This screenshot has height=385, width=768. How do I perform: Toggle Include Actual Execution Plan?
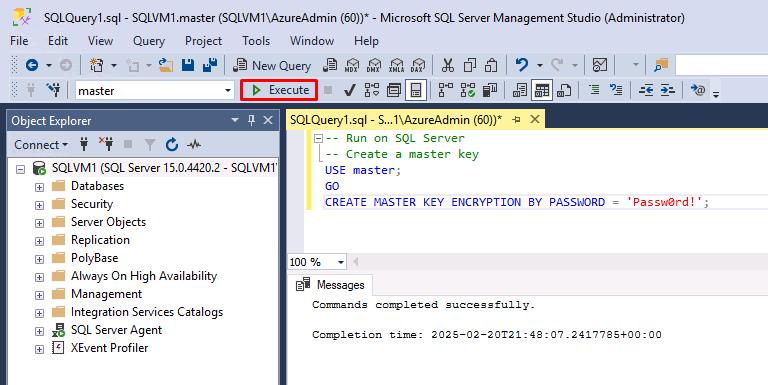point(446,90)
